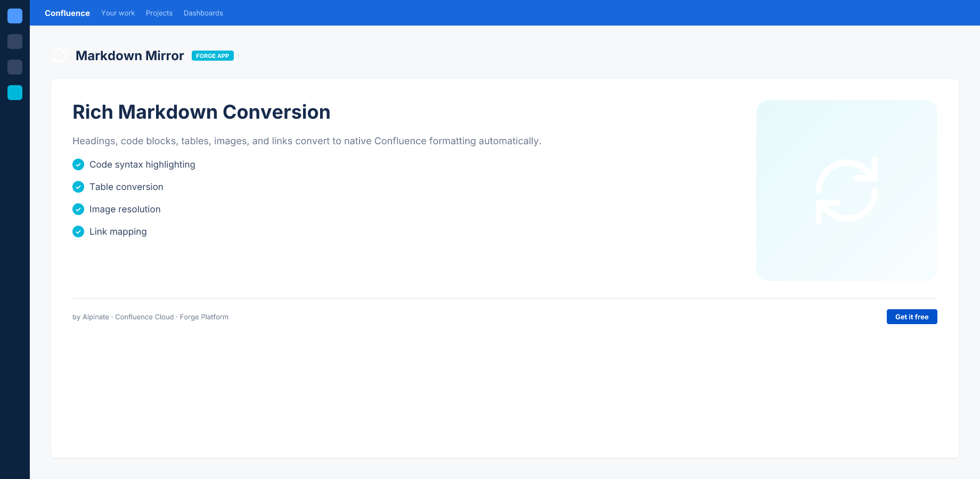The height and width of the screenshot is (479, 980).
Task: Open the Dashboards navigation item
Action: (x=203, y=13)
